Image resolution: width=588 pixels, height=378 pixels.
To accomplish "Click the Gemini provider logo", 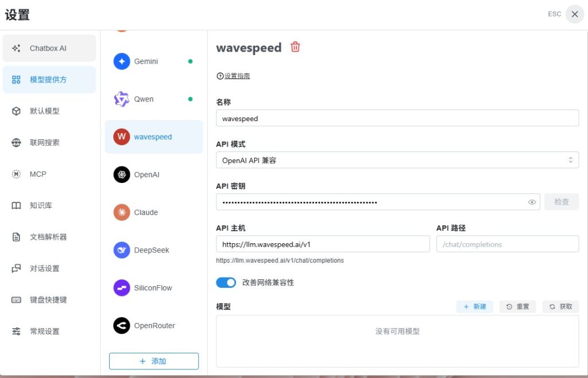I will pos(122,61).
